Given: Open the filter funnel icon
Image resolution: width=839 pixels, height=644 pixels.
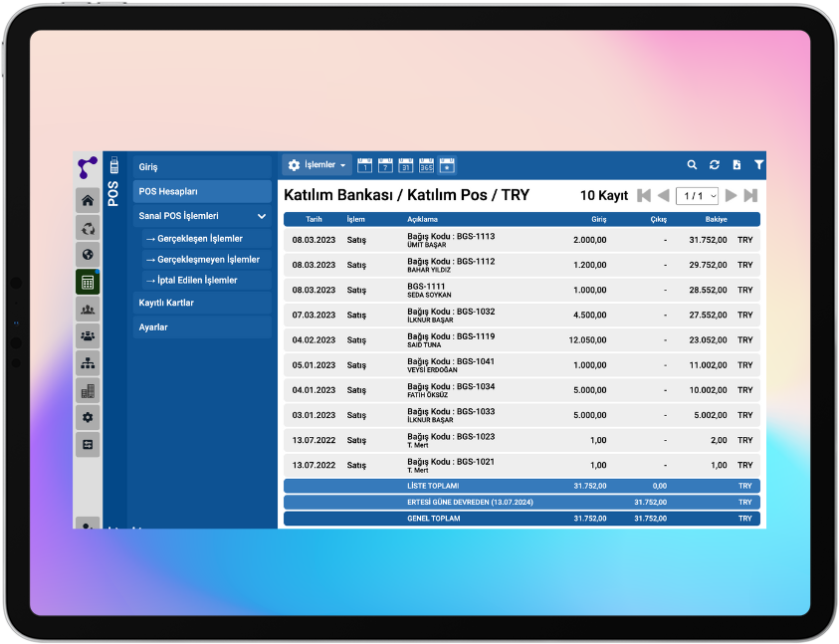Looking at the screenshot, I should 758,165.
